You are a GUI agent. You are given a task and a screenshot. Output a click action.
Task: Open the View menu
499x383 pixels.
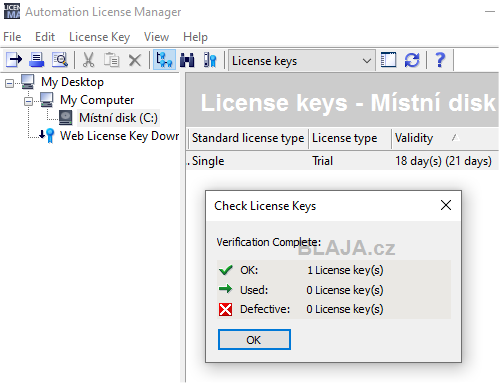coord(156,37)
